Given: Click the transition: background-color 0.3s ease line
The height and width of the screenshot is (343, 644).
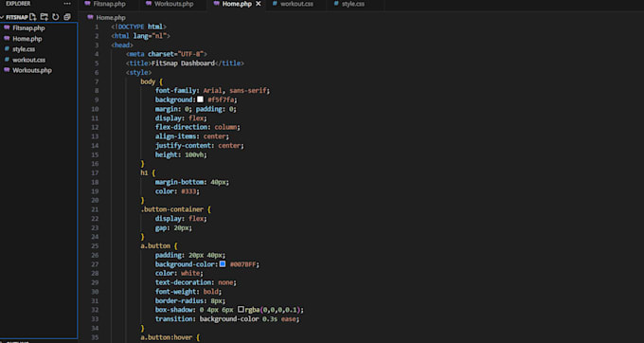Looking at the screenshot, I should click(227, 318).
